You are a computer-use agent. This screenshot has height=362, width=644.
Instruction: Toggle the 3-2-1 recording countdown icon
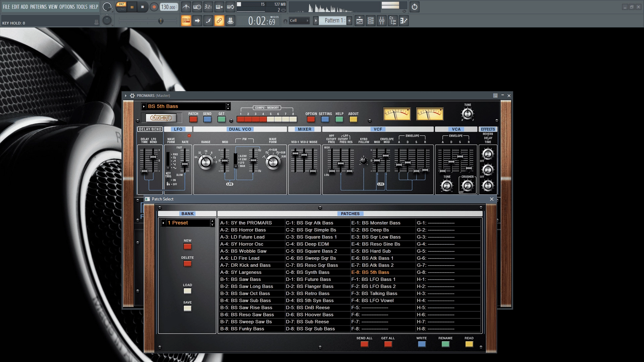point(208,7)
